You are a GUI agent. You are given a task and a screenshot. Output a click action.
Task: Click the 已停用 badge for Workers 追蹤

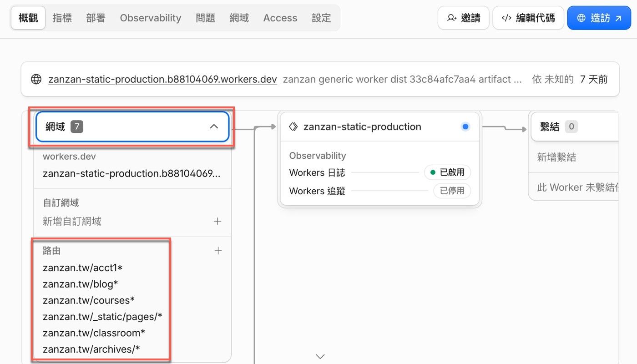point(452,191)
